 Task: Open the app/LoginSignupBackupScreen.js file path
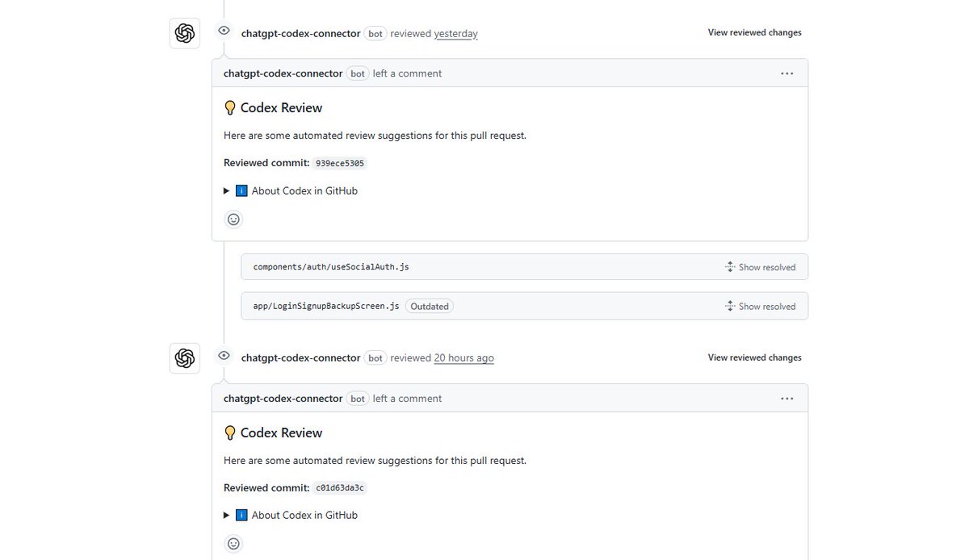click(x=326, y=307)
